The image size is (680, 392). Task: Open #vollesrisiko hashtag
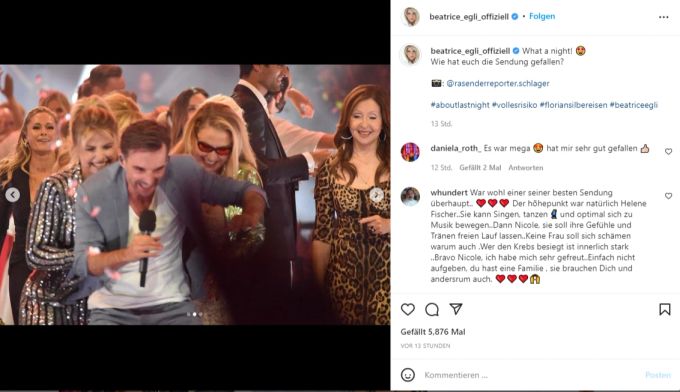514,105
